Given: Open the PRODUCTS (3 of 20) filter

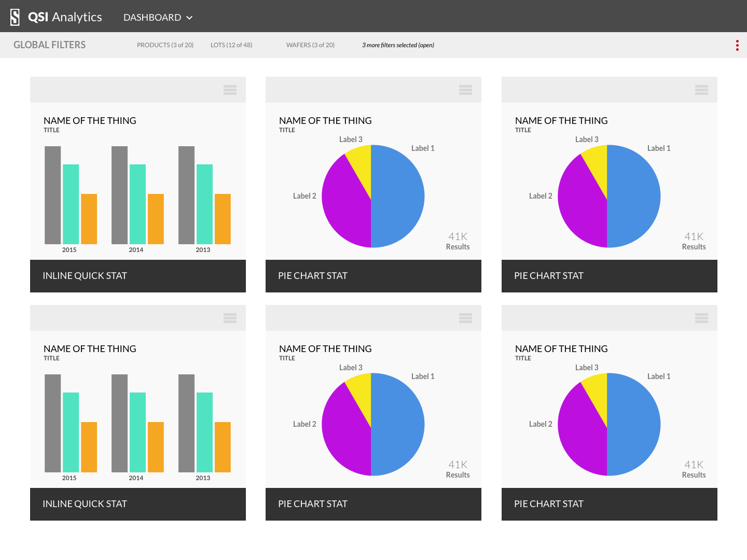Looking at the screenshot, I should 165,45.
